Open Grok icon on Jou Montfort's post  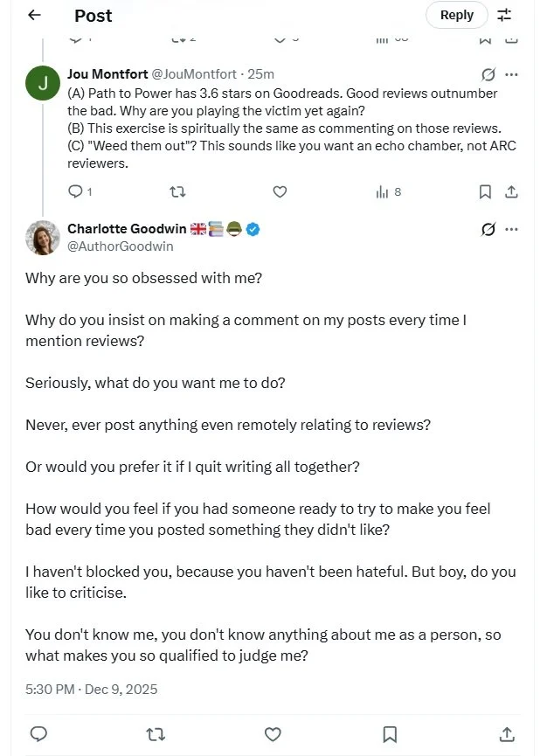click(488, 75)
